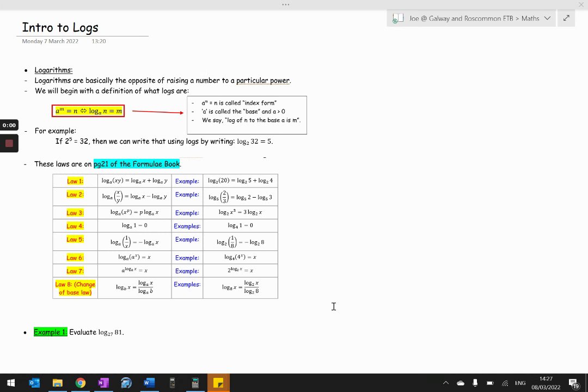Open the Windows Start menu
This screenshot has width=588, height=392.
[11, 383]
